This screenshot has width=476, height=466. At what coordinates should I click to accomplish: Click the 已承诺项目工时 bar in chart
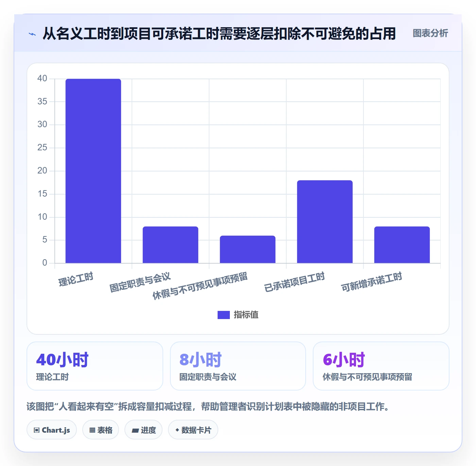325,221
